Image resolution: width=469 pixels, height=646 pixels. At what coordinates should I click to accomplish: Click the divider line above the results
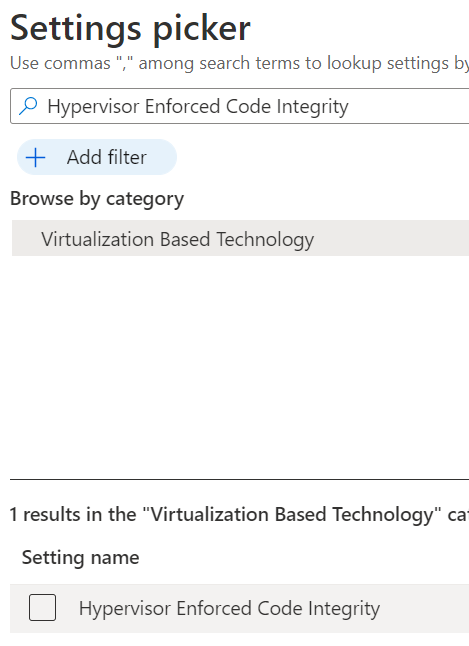pyautogui.click(x=239, y=479)
